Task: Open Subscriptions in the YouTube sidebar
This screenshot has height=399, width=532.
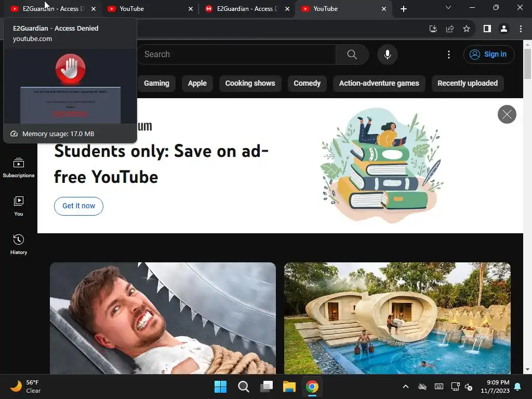Action: pos(19,168)
